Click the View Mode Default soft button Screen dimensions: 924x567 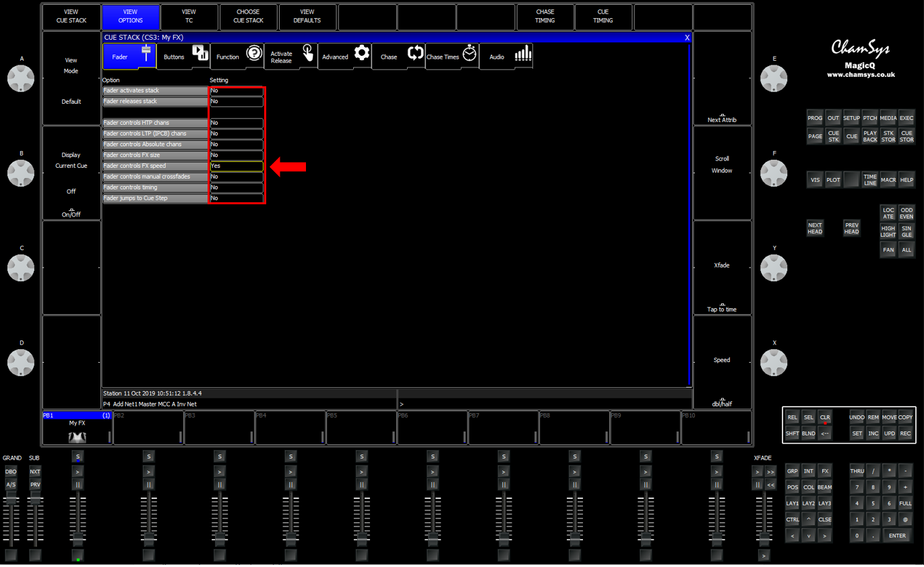click(x=71, y=78)
